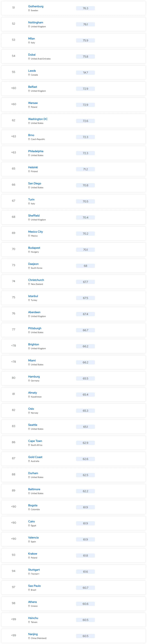Click the pin icon next to Colombia
This screenshot has height=644, width=147.
point(29,509)
